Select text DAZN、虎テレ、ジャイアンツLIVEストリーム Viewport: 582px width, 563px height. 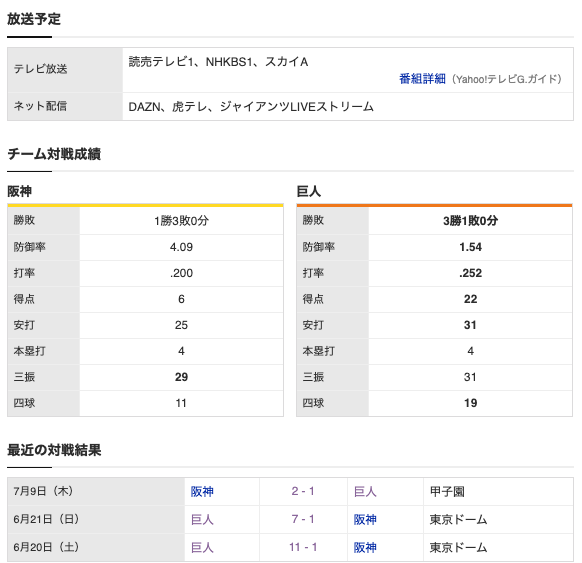click(251, 107)
